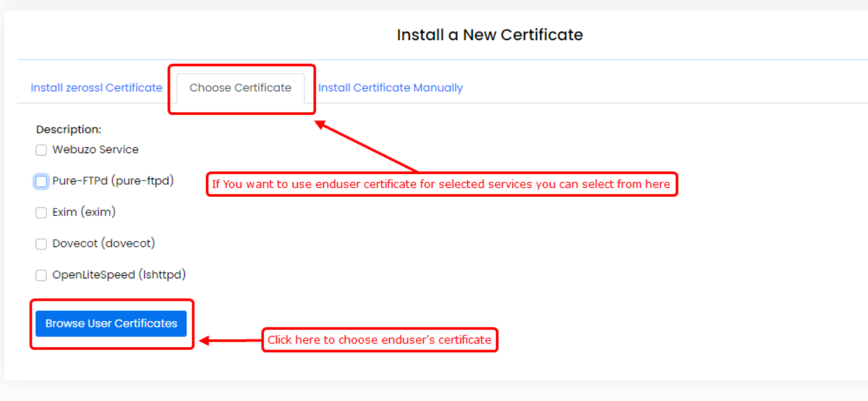
Task: Enable the Webuzo Service checkbox
Action: (x=41, y=151)
